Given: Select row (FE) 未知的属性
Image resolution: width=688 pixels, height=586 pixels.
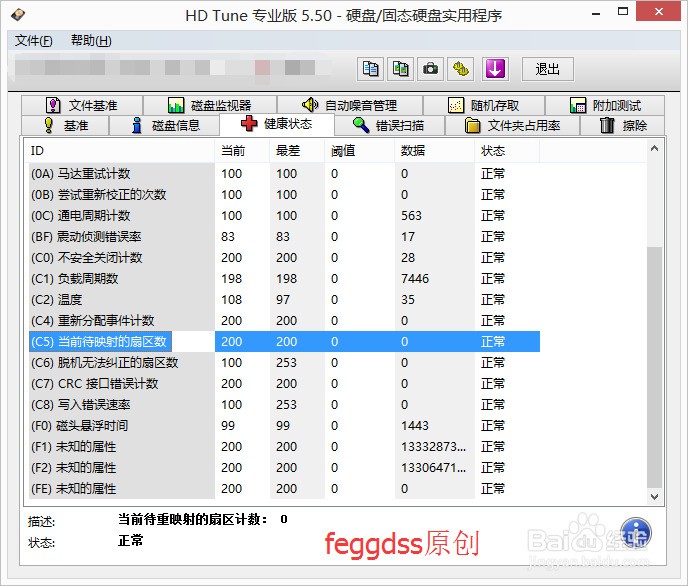Looking at the screenshot, I should pos(284,489).
